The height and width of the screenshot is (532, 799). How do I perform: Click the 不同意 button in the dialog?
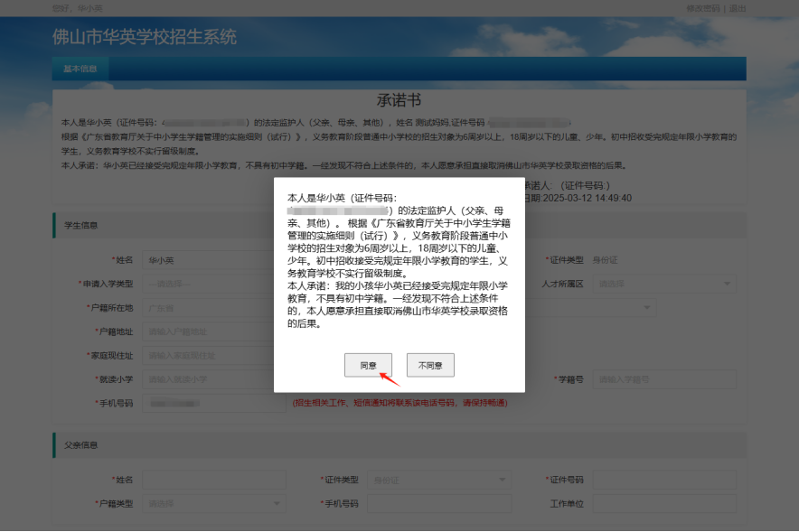coord(430,365)
